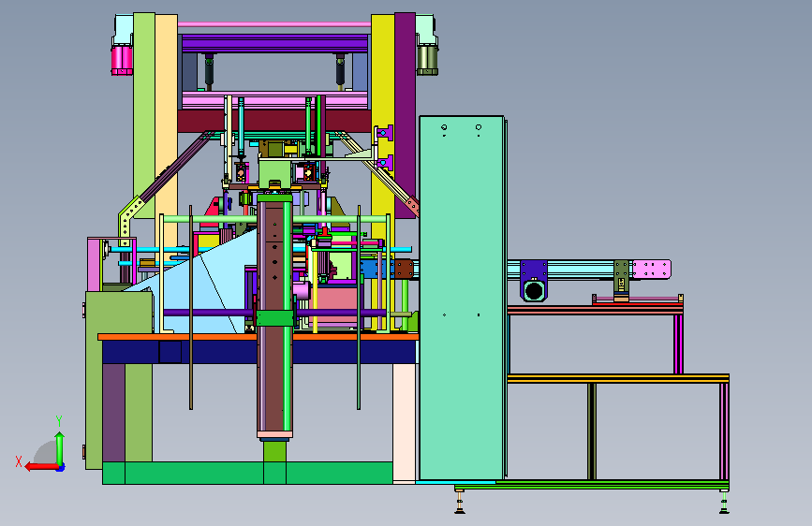Select the salmon pink box right of column
The height and width of the screenshot is (526, 812).
336,305
